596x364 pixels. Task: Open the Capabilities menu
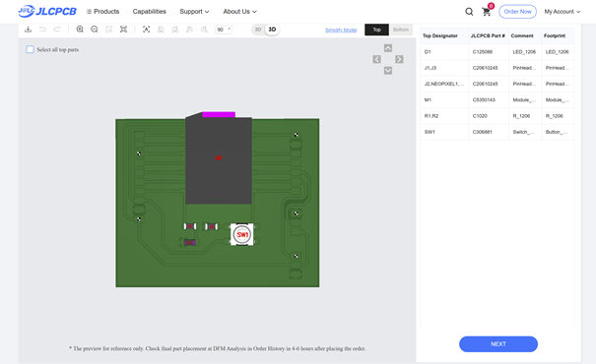150,12
